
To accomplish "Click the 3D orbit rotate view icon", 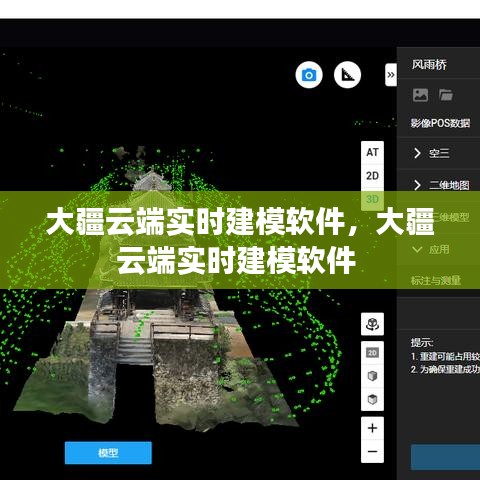I will [372, 324].
